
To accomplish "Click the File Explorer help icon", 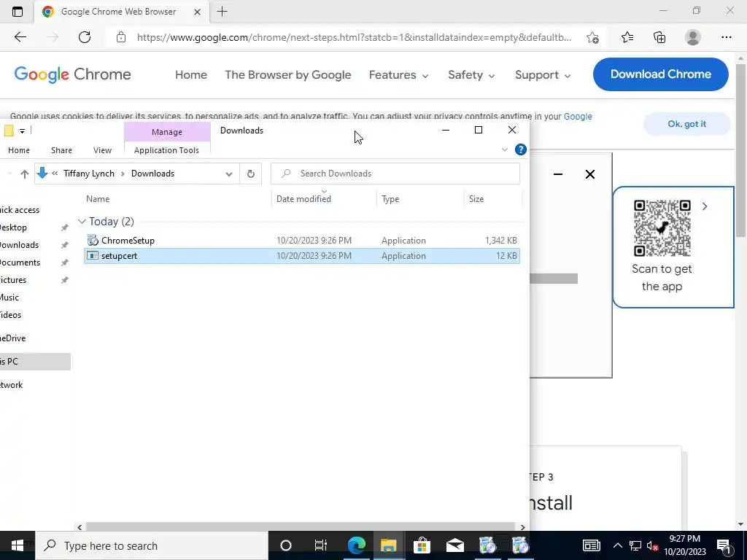I will pos(521,150).
